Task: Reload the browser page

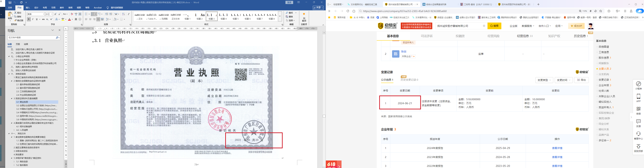Action: coord(348,11)
